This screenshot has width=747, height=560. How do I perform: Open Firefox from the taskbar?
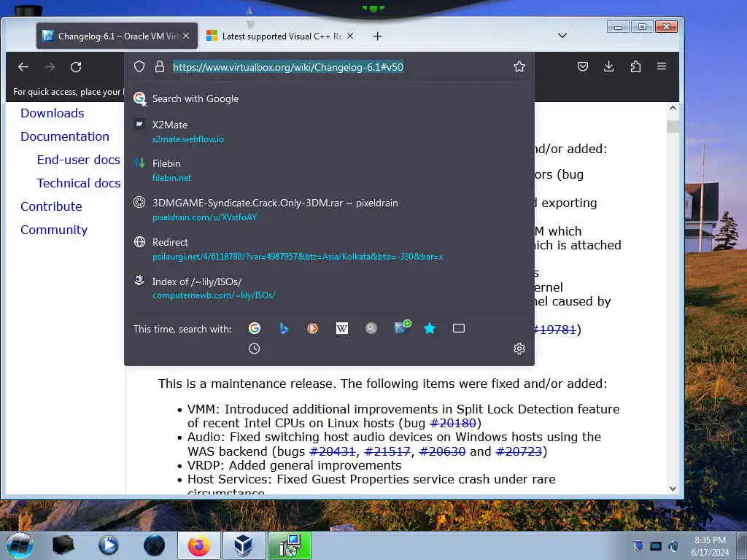(x=198, y=545)
